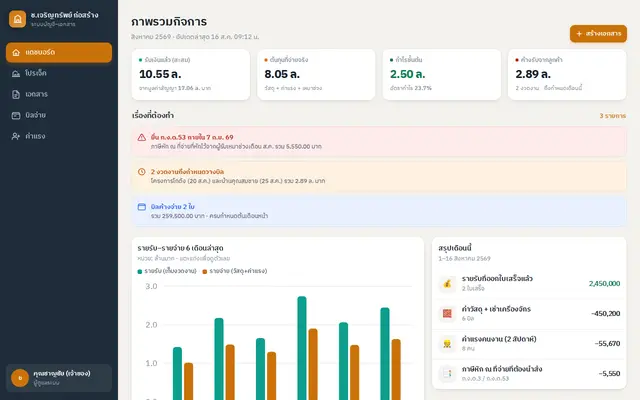
Task: Open the 'บิลค้างจ่าย 2 ใบ' alert
Action: coord(379,211)
